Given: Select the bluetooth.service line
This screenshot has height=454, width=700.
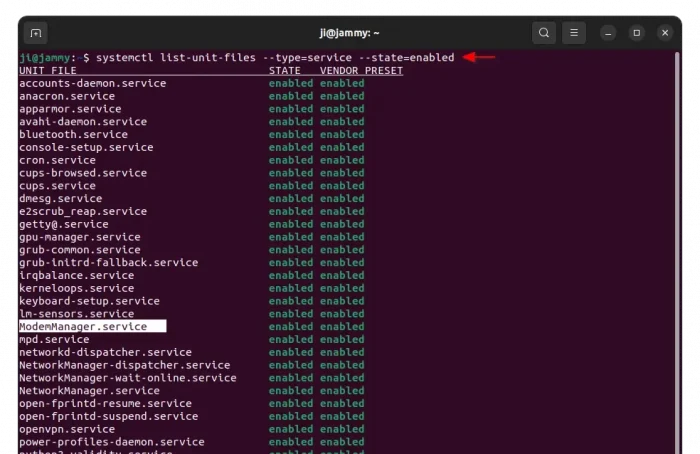Looking at the screenshot, I should (73, 135).
